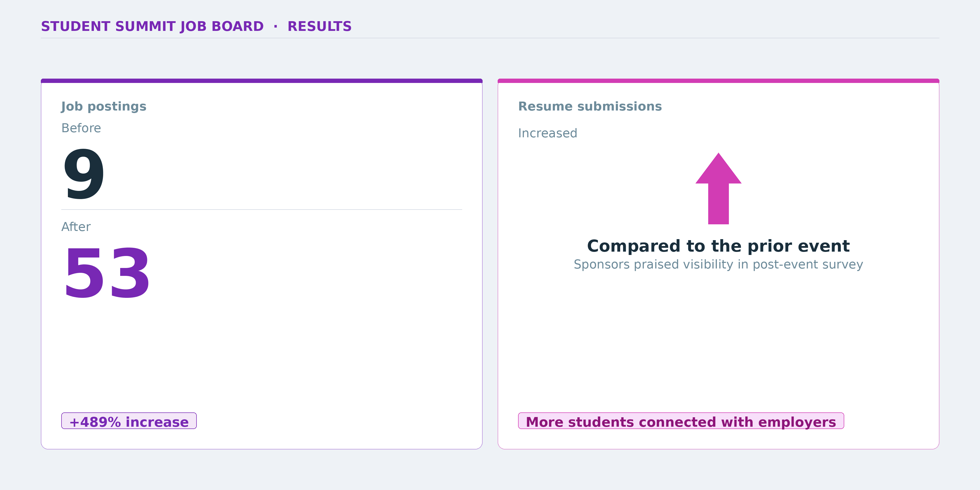Click the divider line between Before and After
Viewport: 980px width, 490px height.
click(262, 209)
